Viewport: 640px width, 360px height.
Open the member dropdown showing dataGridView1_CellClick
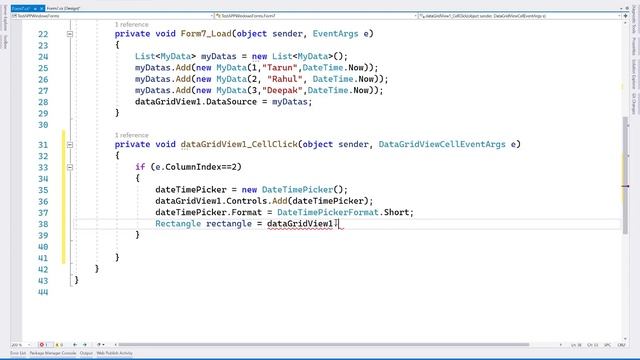[520, 16]
